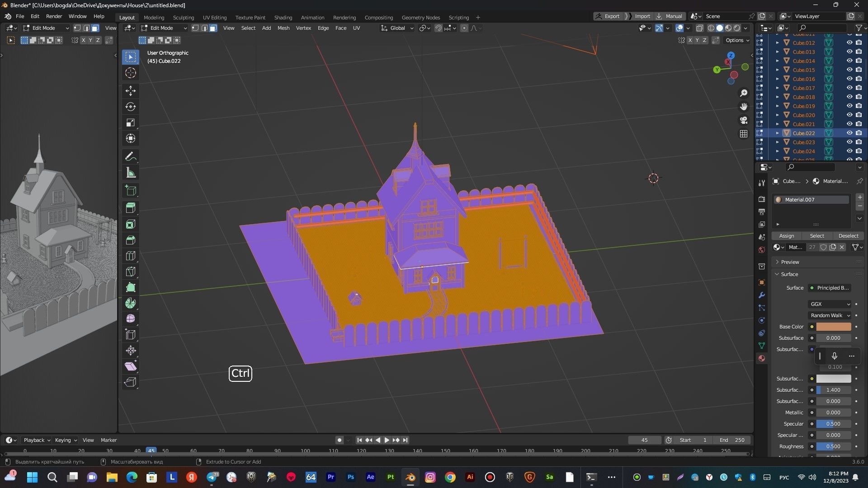Open the Options dropdown in viewport
The width and height of the screenshot is (868, 488).
click(x=737, y=40)
